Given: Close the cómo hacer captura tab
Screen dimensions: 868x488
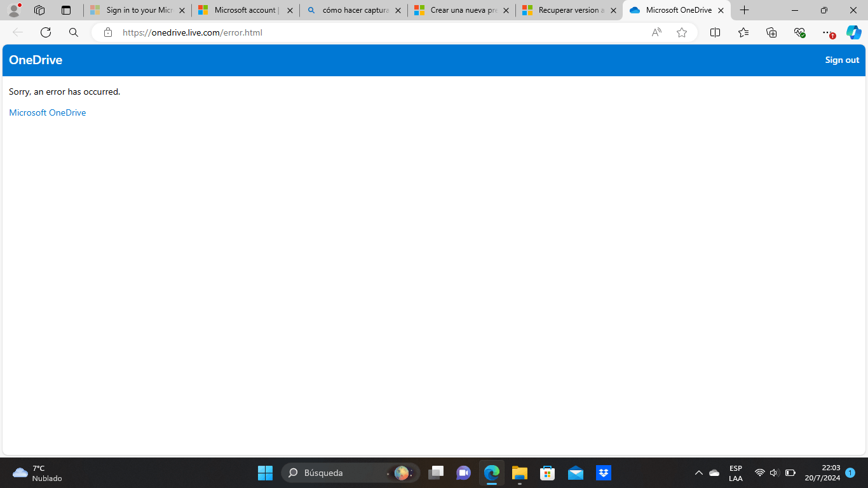Looking at the screenshot, I should (398, 10).
